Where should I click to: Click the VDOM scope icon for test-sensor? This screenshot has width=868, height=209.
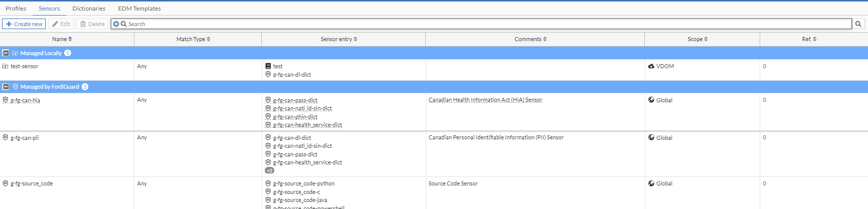[651, 66]
